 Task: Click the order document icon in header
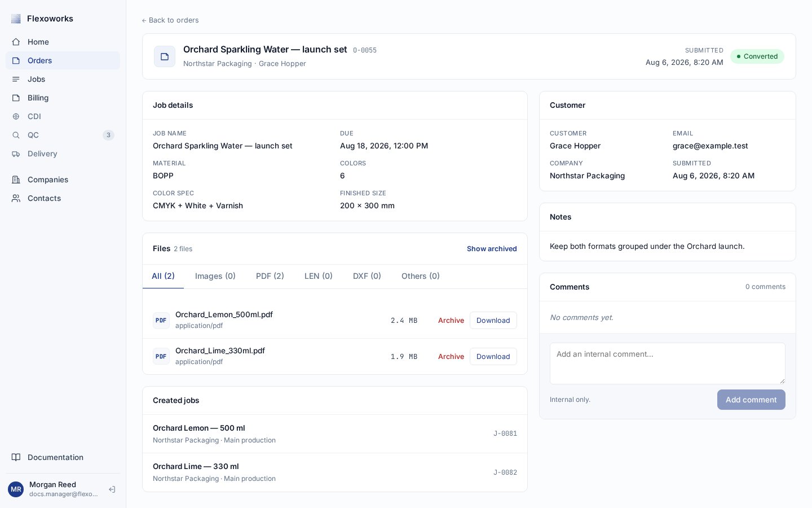[x=165, y=56]
